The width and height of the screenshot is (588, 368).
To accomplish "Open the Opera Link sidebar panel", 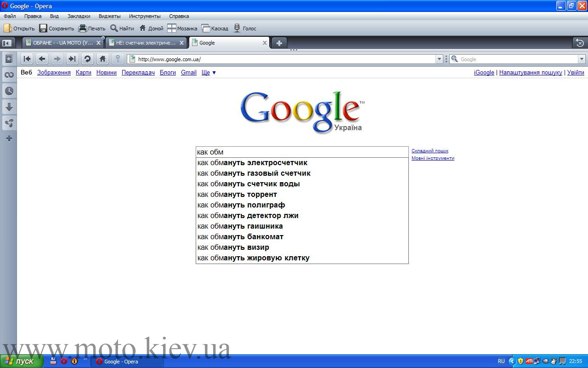I will pyautogui.click(x=9, y=75).
